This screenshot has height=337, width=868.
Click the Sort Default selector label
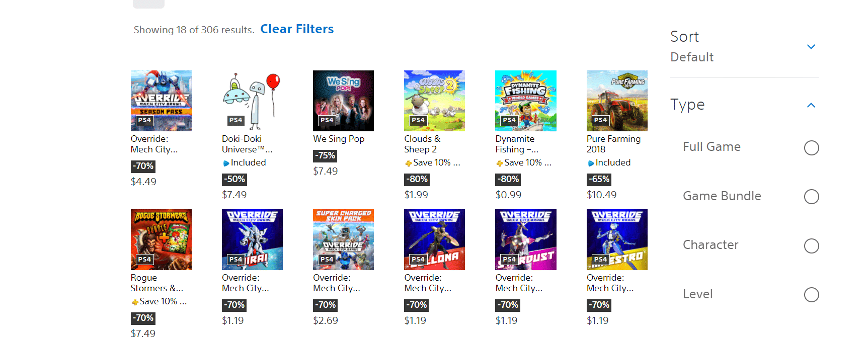(692, 57)
